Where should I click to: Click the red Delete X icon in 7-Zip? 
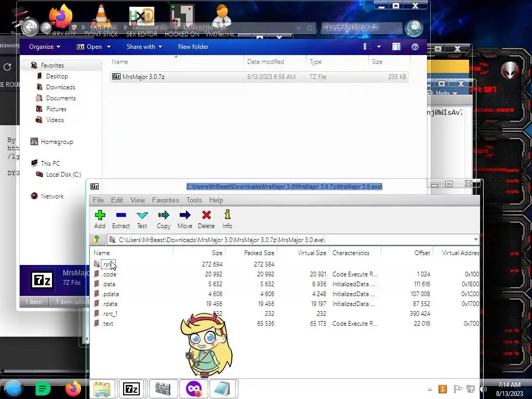pyautogui.click(x=206, y=219)
